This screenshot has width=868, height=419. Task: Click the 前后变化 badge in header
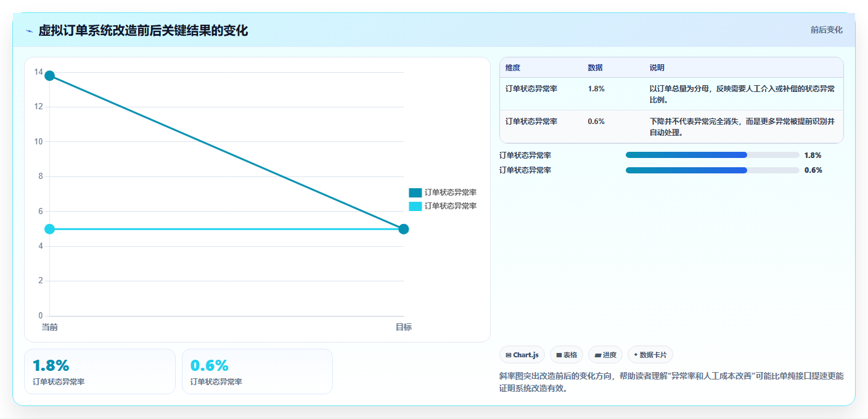click(826, 30)
